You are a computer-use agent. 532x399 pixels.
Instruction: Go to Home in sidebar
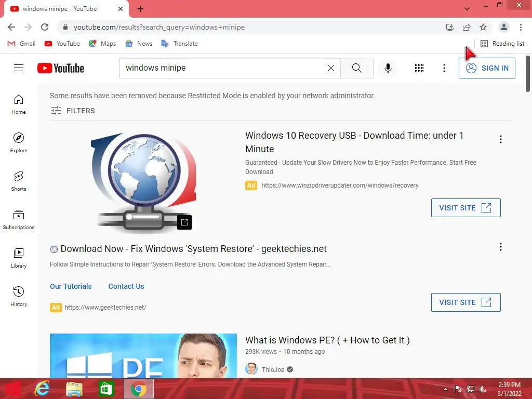pos(19,104)
